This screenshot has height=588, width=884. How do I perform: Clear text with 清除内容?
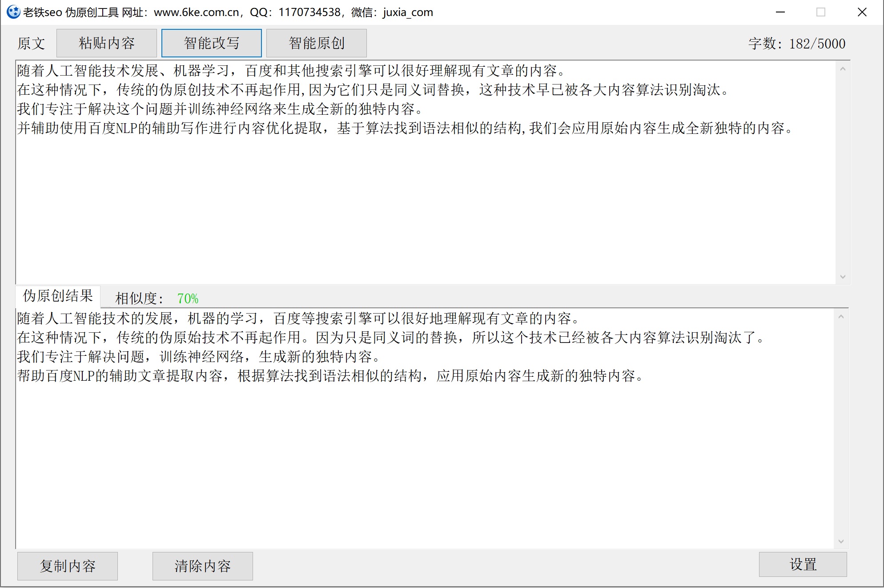203,566
